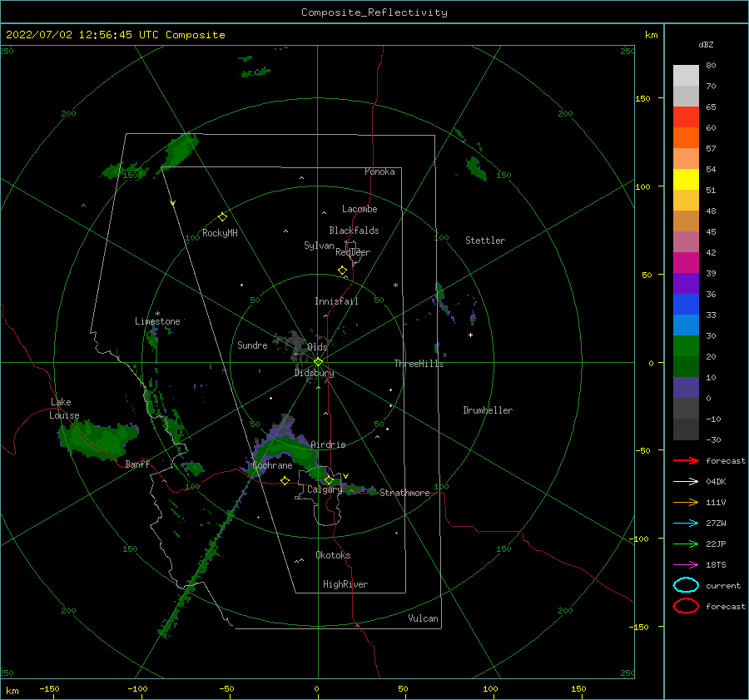Select the HighRiver label
749x700 pixels.
click(x=345, y=584)
